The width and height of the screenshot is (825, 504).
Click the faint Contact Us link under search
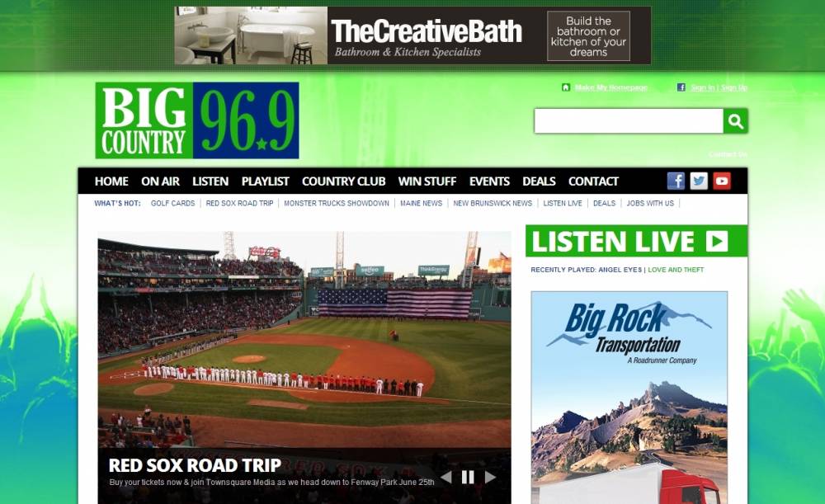728,154
